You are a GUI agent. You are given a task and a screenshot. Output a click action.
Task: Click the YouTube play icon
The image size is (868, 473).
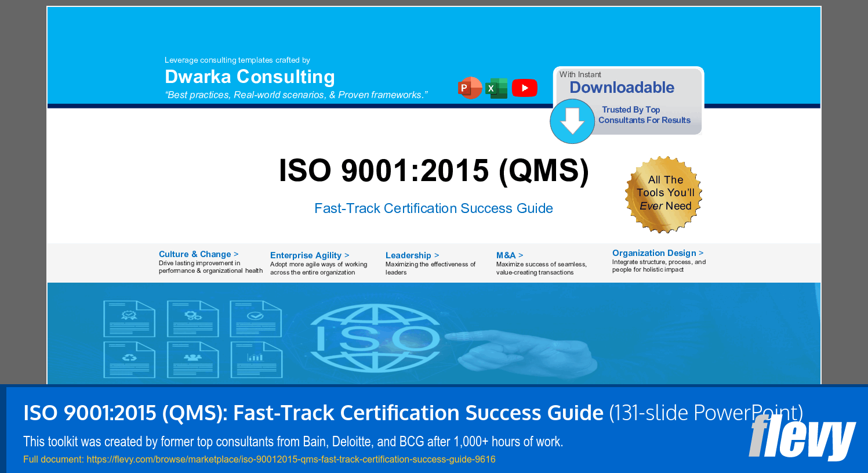[x=525, y=88]
